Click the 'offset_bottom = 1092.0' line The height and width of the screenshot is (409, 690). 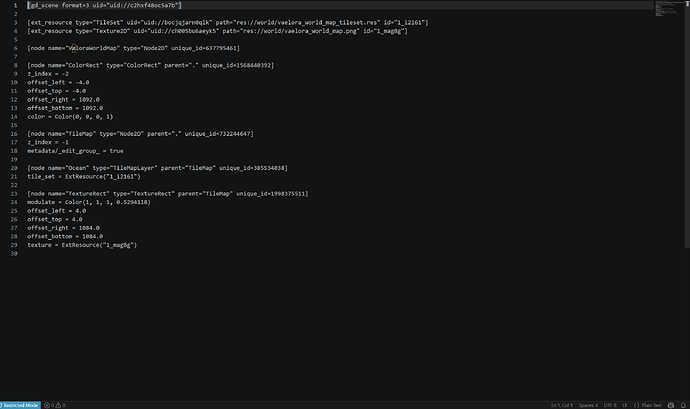tap(65, 108)
